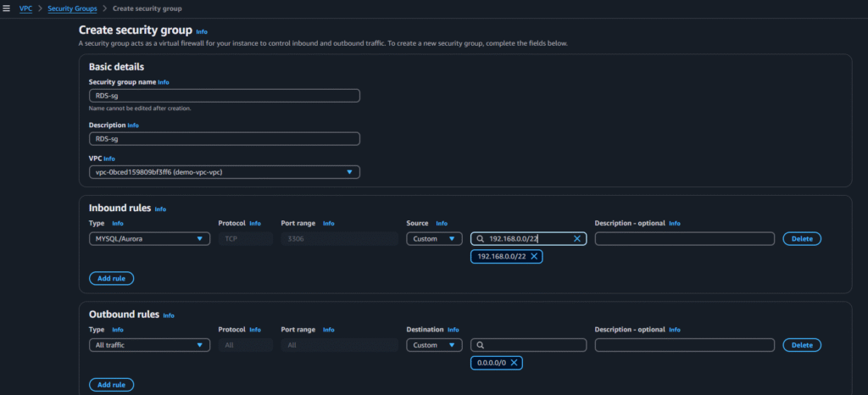Remove the 0.0.0.0/0 destination token
The image size is (868, 395).
pos(514,363)
